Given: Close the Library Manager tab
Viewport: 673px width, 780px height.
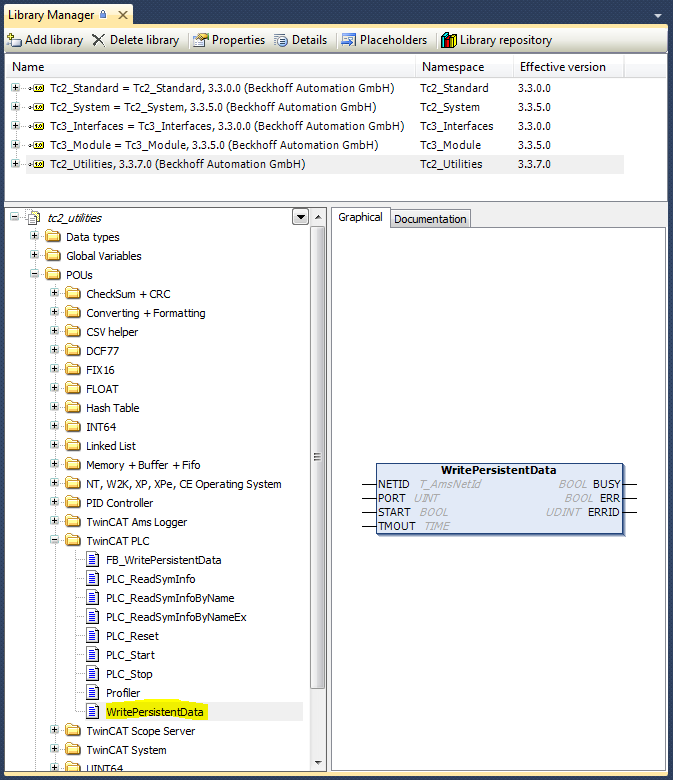Looking at the screenshot, I should coord(122,15).
